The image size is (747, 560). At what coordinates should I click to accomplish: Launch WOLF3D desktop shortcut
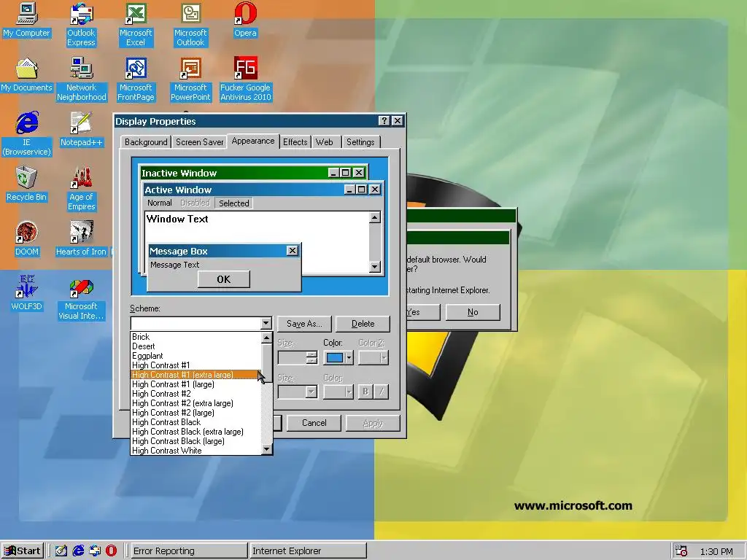click(x=27, y=294)
